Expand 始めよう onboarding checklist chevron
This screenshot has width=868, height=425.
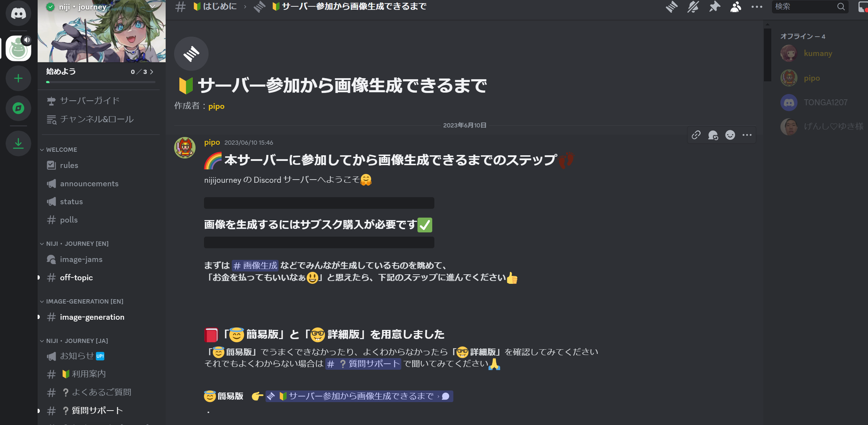click(x=152, y=72)
